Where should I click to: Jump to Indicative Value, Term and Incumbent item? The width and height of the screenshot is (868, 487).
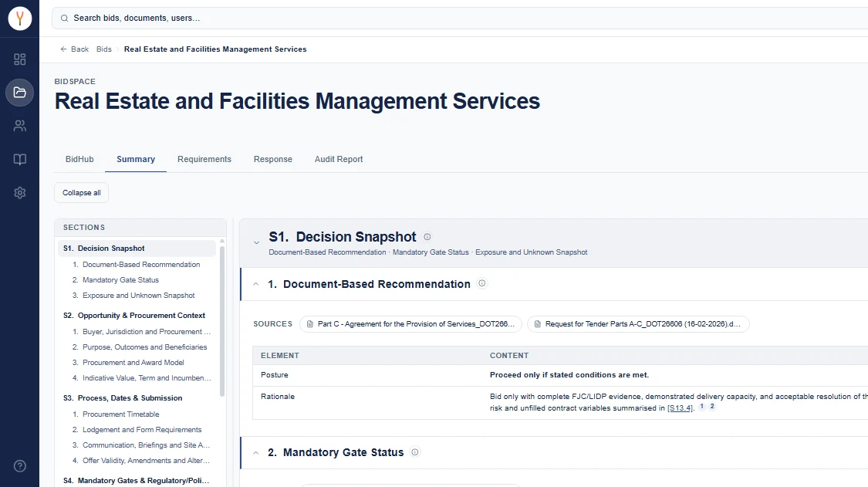pyautogui.click(x=147, y=378)
